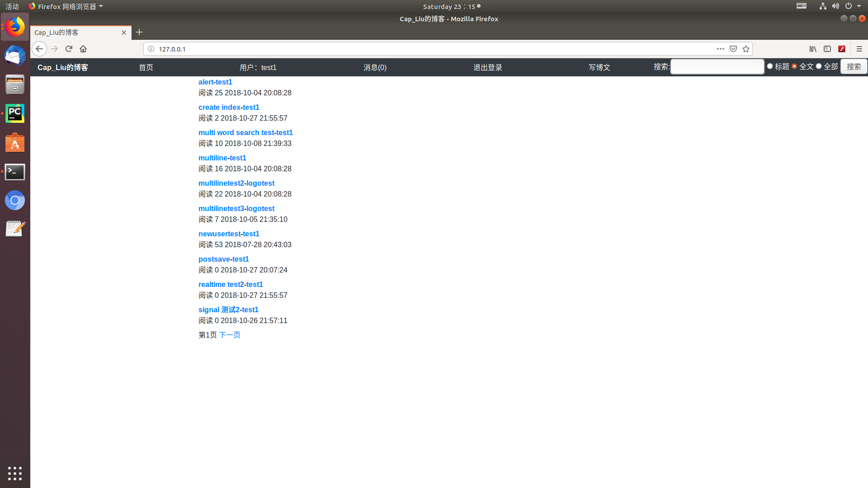Select the 标题 search radio button
The image size is (868, 488).
[770, 66]
